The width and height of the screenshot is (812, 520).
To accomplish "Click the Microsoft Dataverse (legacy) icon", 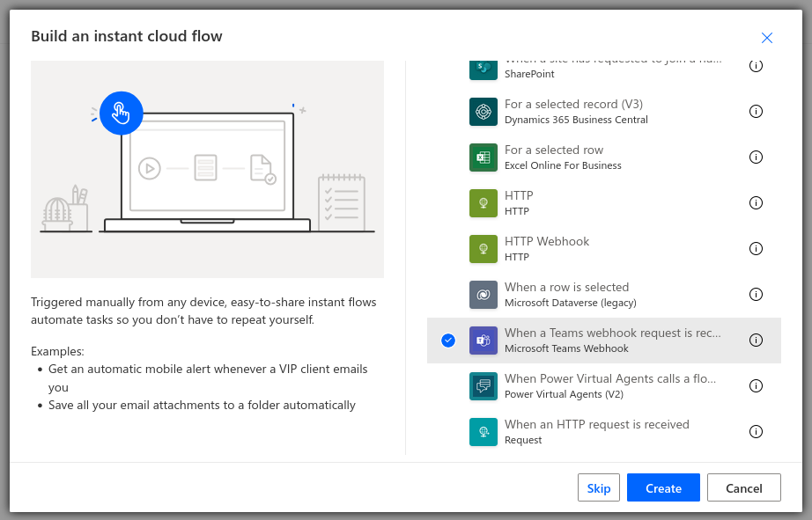I will pyautogui.click(x=484, y=295).
